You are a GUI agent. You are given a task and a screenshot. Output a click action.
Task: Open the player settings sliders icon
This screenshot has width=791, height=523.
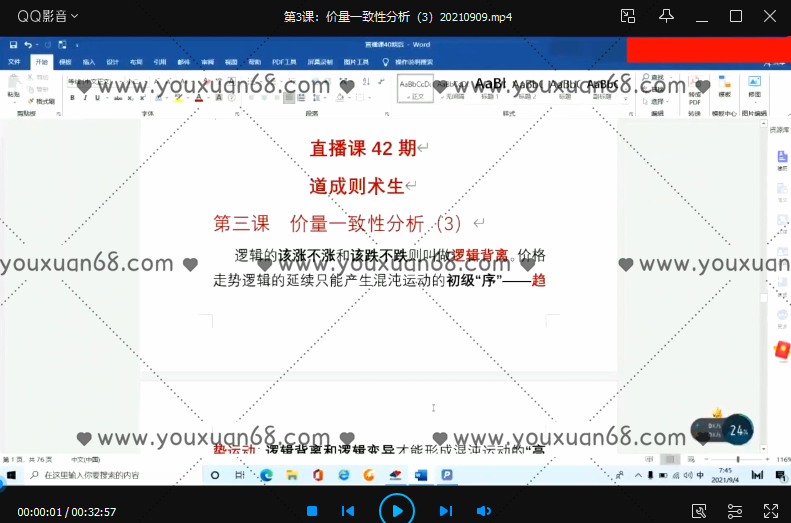click(x=735, y=511)
